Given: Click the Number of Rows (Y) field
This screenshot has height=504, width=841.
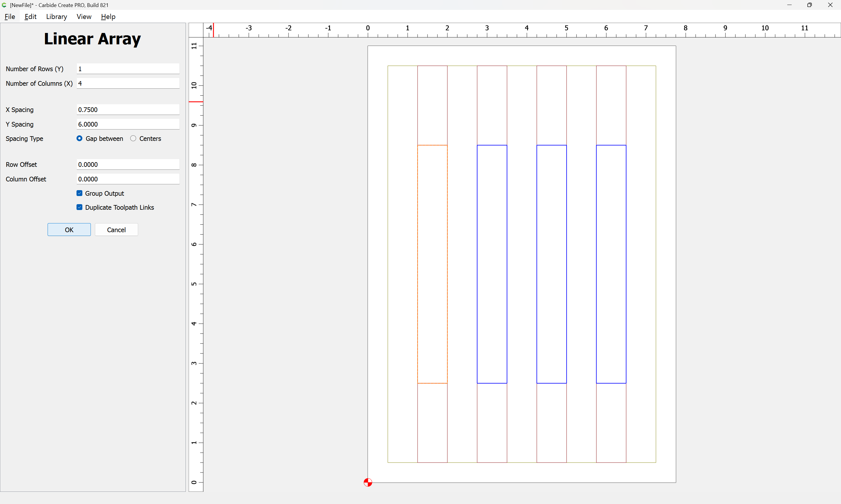Looking at the screenshot, I should [128, 69].
